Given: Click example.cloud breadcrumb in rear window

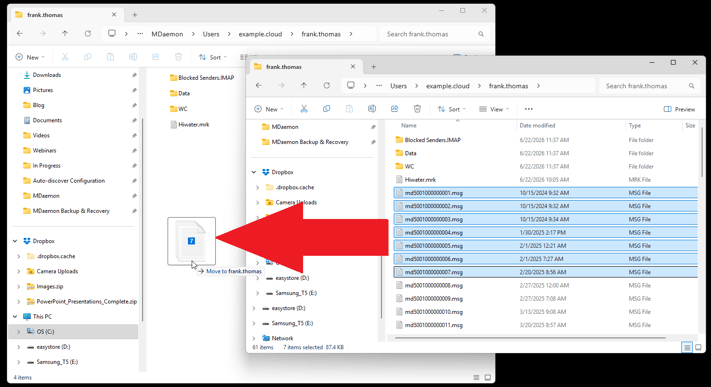Looking at the screenshot, I should [260, 34].
